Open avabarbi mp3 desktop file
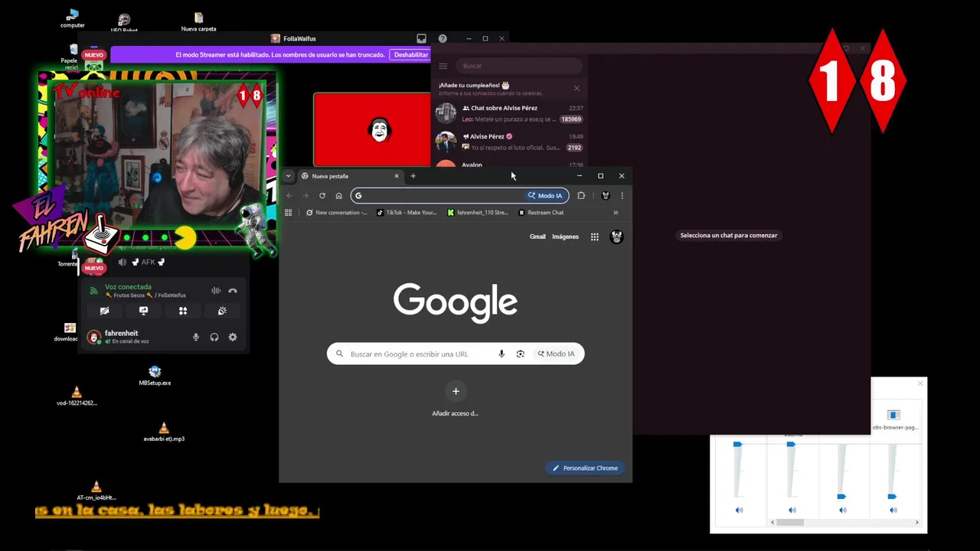Image resolution: width=980 pixels, height=551 pixels. (164, 431)
